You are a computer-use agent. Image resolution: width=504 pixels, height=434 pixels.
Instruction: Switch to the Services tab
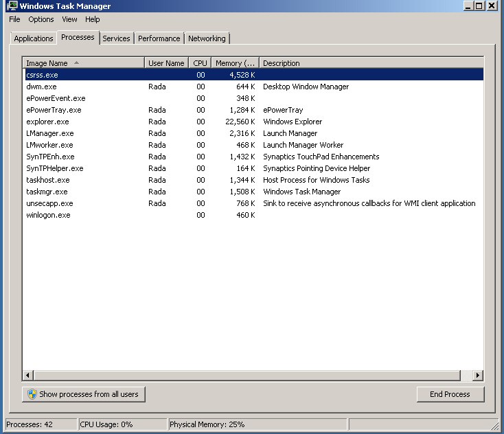(116, 38)
